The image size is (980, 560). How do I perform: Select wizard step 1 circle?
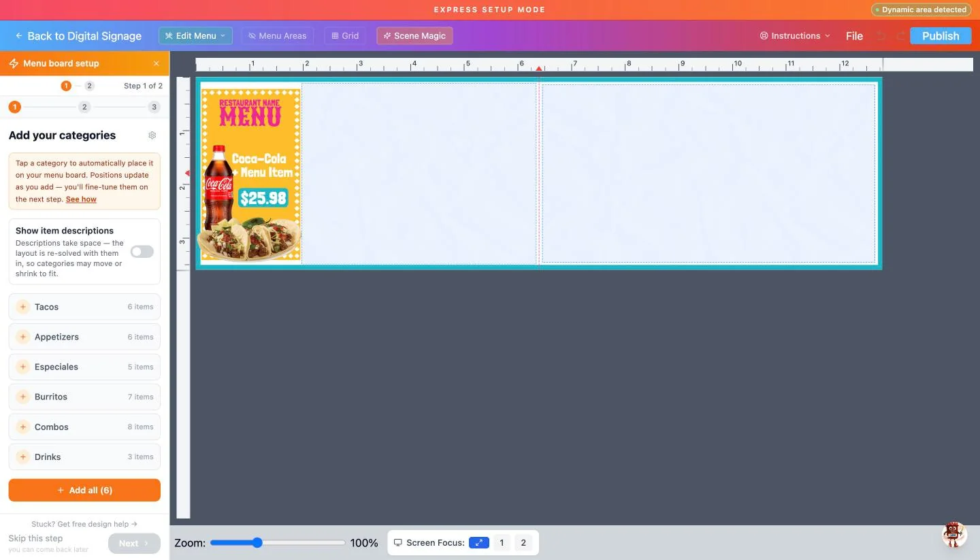tap(15, 107)
